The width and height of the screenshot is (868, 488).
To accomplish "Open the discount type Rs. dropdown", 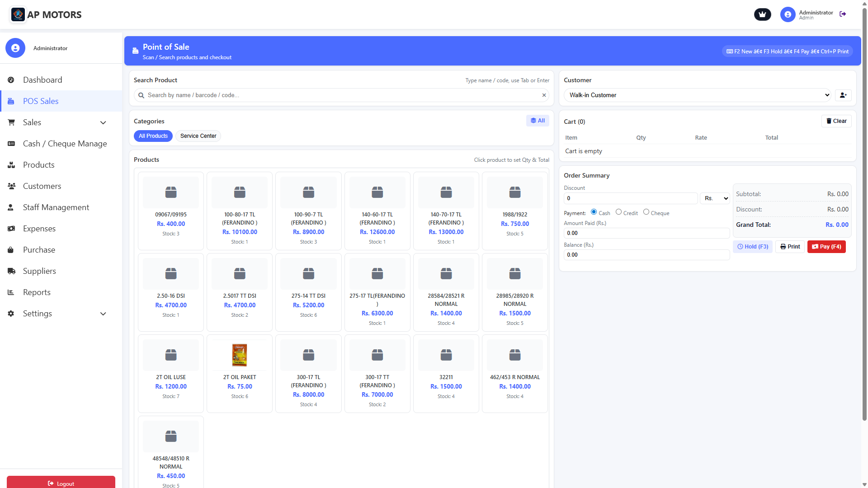I will [x=715, y=198].
